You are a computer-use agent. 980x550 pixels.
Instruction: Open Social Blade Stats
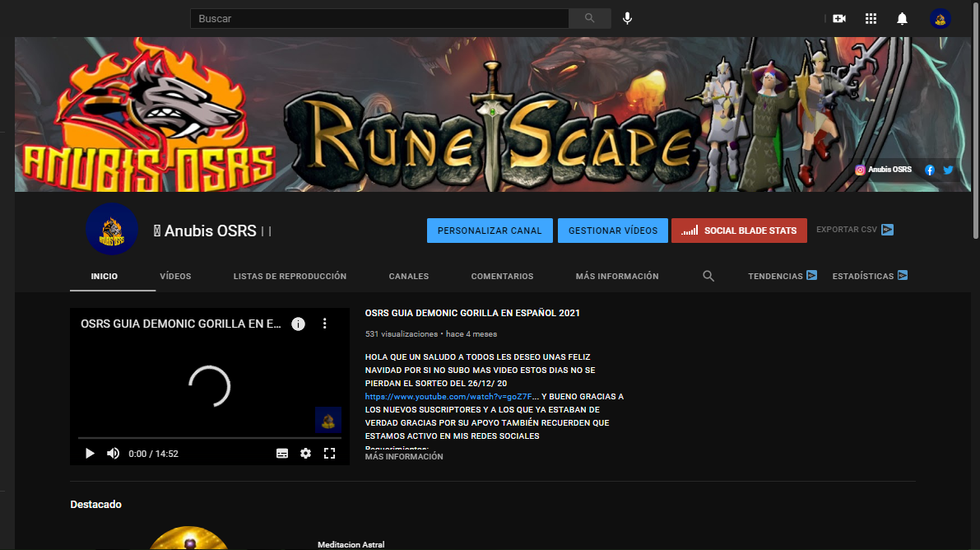pyautogui.click(x=739, y=231)
